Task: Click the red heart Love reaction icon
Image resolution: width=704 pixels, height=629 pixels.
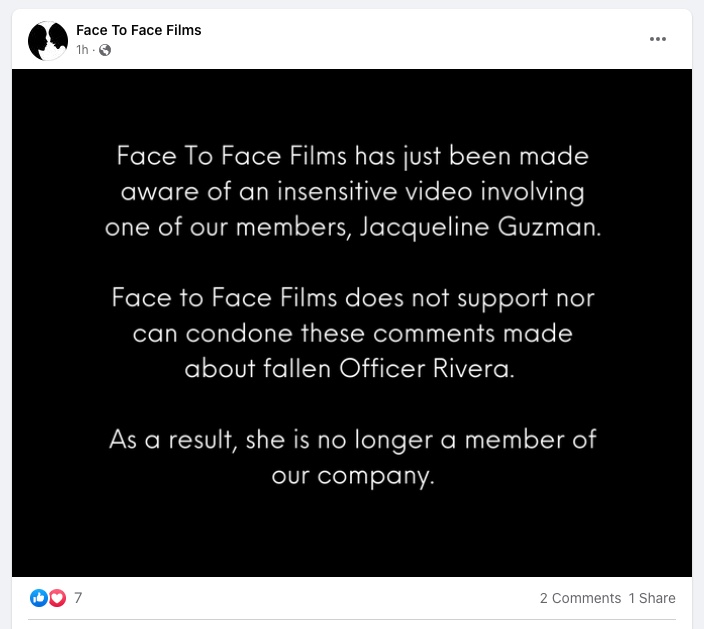Action: 57,598
